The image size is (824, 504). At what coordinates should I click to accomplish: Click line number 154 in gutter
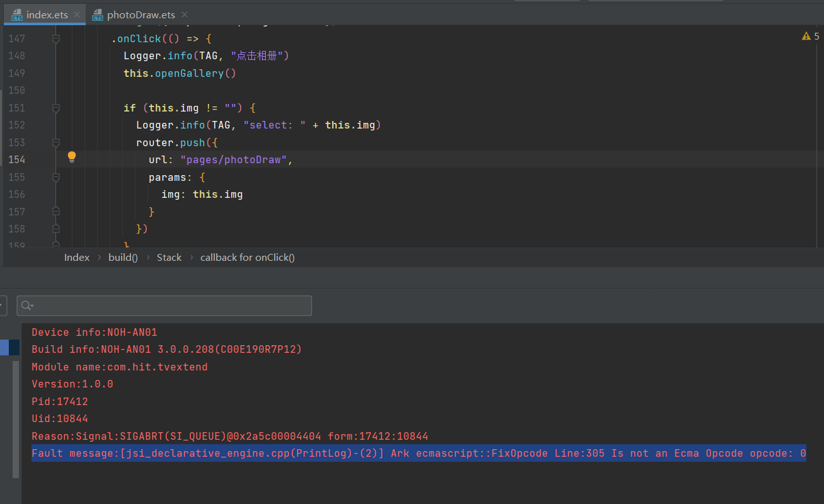point(16,159)
